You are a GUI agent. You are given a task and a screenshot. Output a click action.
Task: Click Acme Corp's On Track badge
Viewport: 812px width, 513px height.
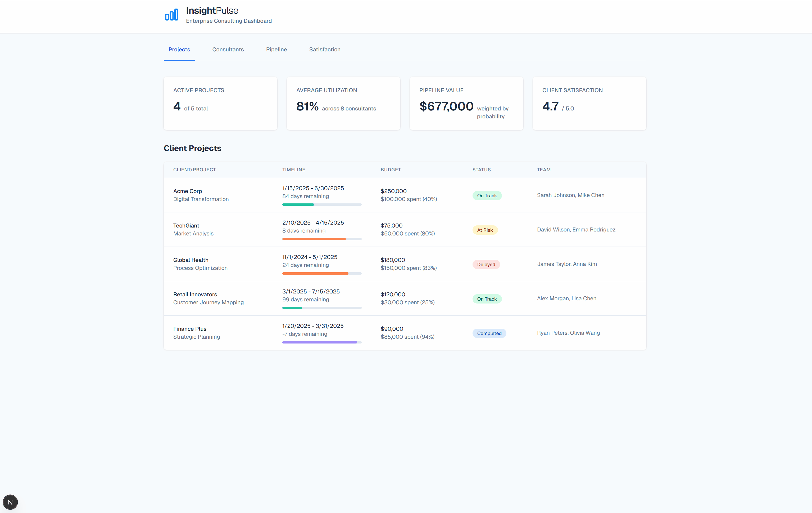pos(487,196)
